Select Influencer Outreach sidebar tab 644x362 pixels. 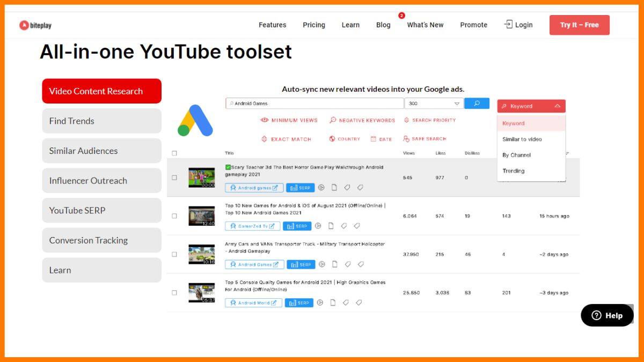(102, 181)
